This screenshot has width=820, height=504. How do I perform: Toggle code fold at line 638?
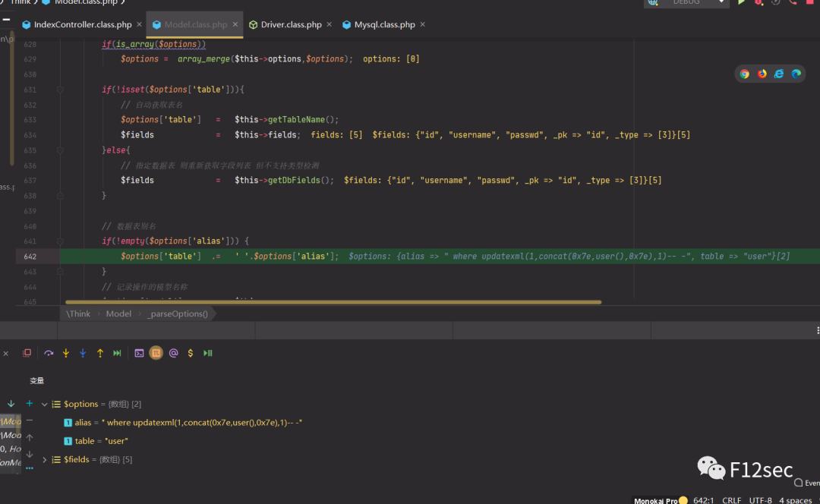pyautogui.click(x=60, y=196)
